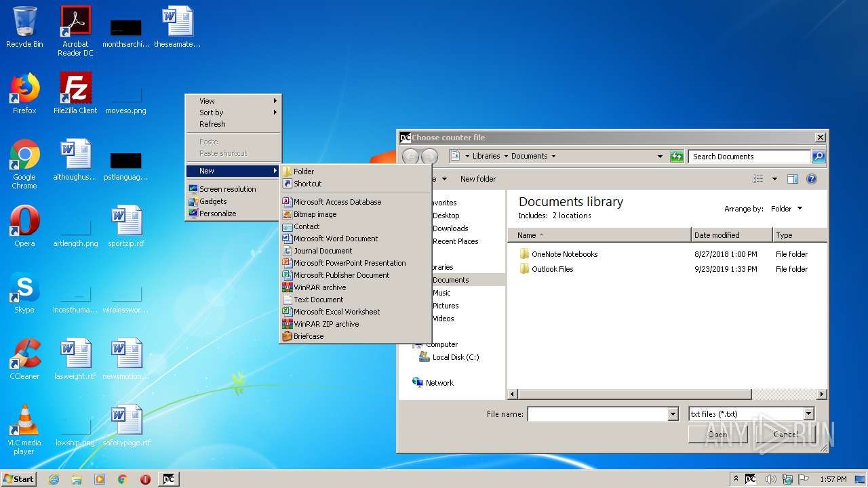Click the Opera icon in the taskbar
This screenshot has width=868, height=488.
pos(145,479)
